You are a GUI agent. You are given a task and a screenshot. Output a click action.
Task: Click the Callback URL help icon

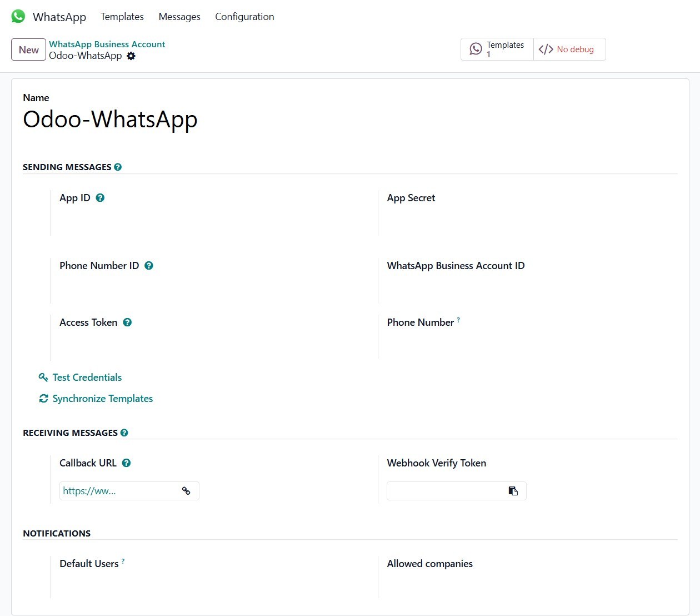pyautogui.click(x=127, y=463)
